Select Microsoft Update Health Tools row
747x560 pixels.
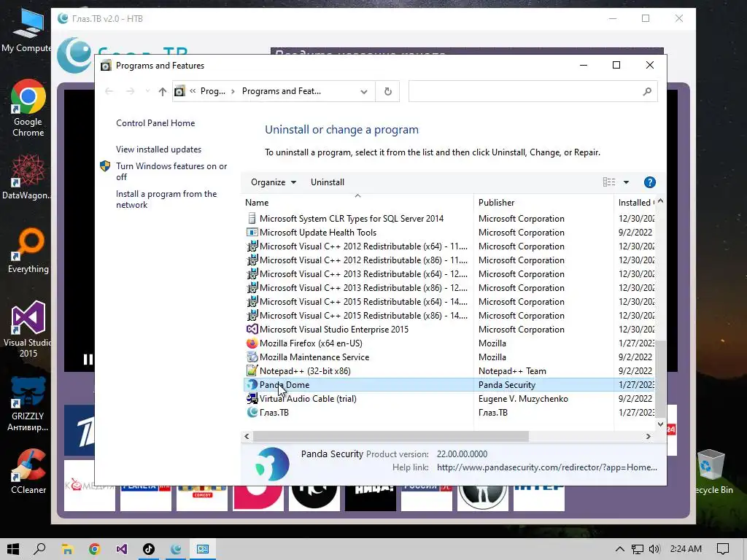[449, 233]
